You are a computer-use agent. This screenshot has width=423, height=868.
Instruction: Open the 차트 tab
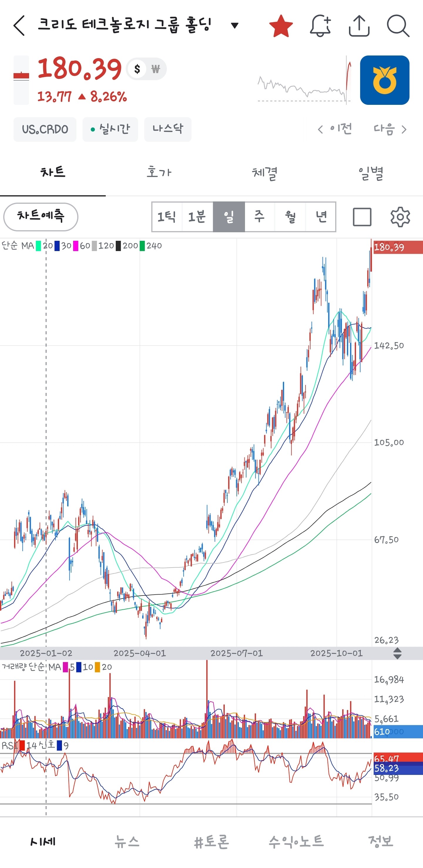(53, 173)
